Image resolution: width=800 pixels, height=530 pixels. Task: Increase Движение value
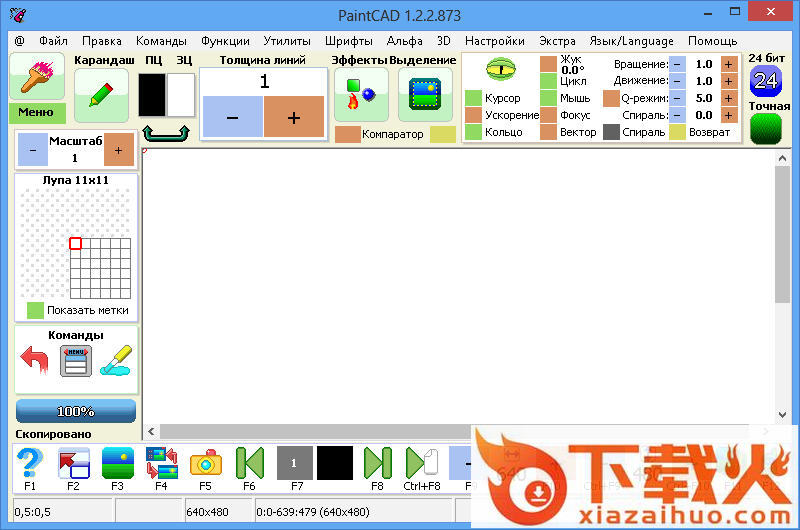coord(729,81)
